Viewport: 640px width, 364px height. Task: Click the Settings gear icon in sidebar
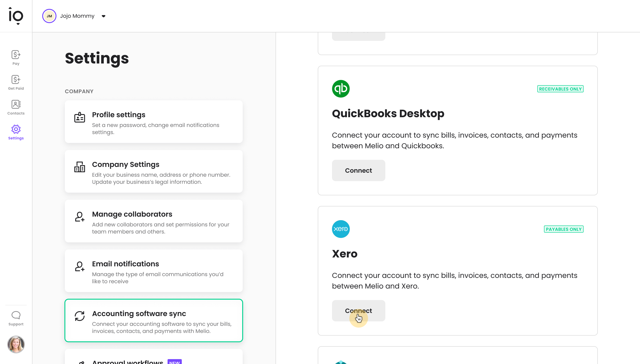tap(16, 130)
